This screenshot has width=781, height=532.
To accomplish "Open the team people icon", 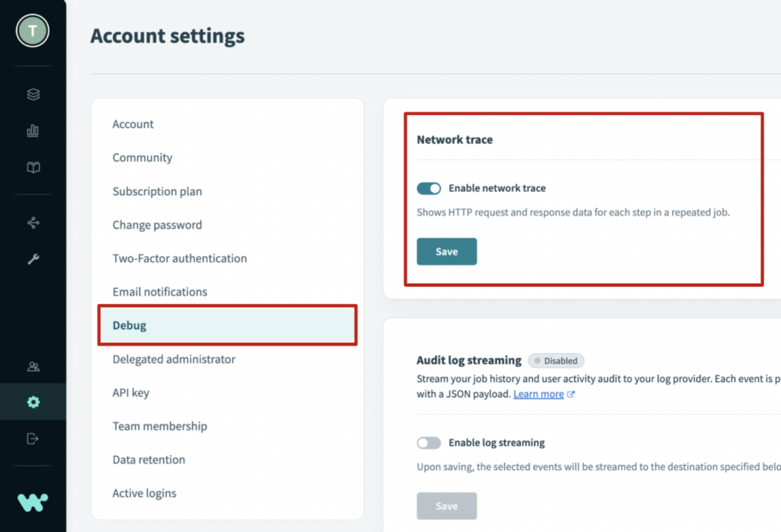I will click(33, 366).
